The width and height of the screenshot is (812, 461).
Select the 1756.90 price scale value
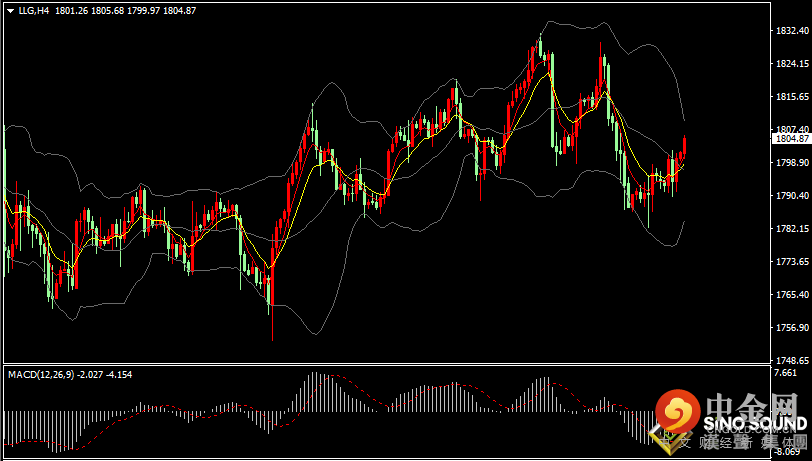point(792,328)
